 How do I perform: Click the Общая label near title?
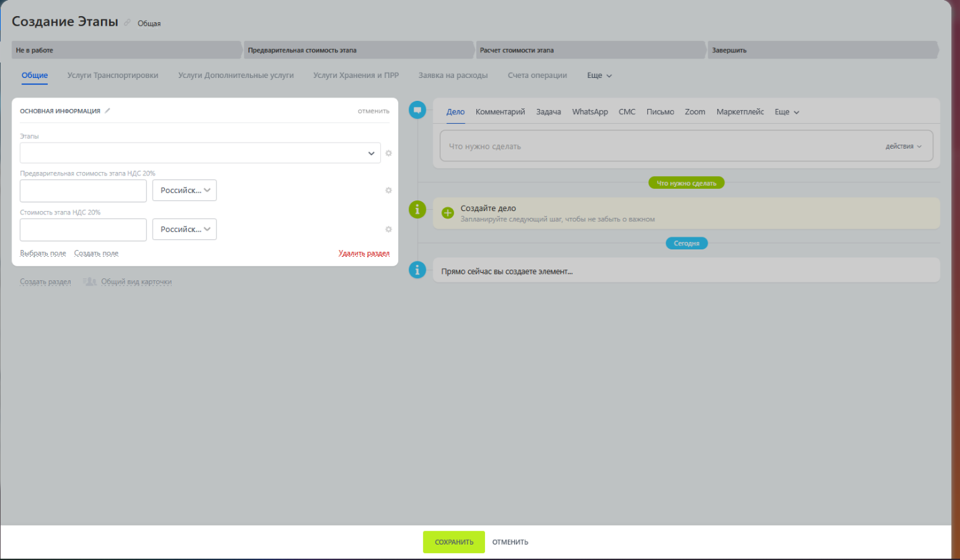[149, 24]
